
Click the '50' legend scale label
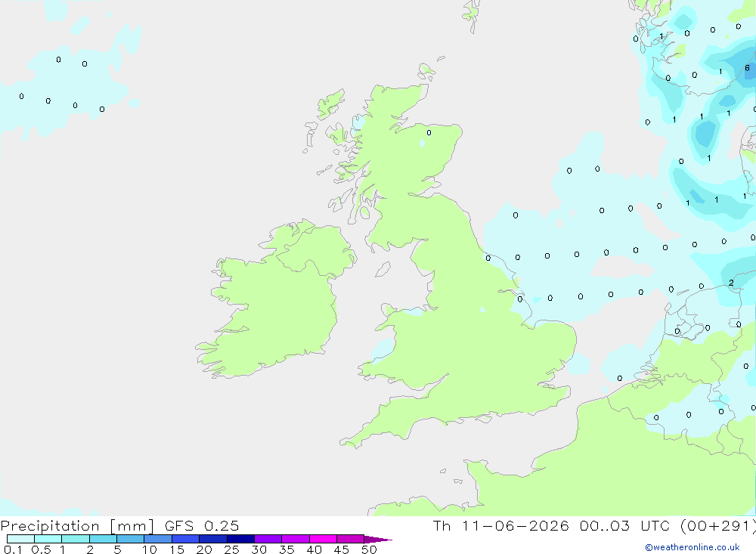(369, 549)
